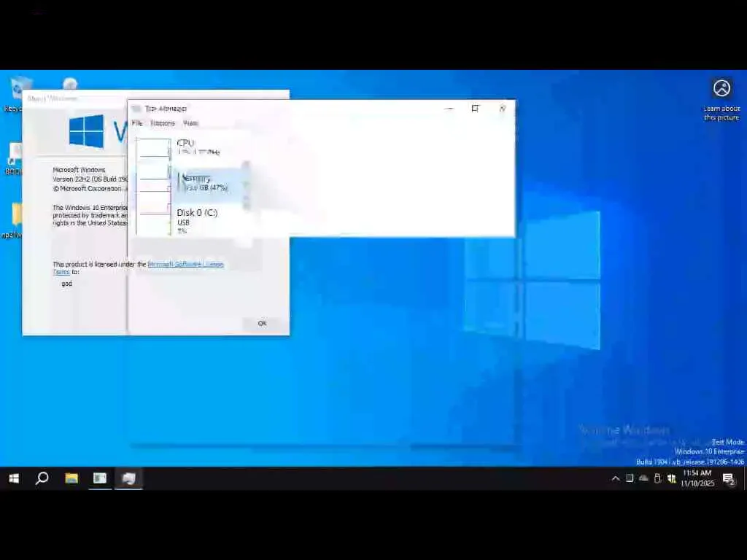
Task: Open Task Manager View menu
Action: click(190, 122)
